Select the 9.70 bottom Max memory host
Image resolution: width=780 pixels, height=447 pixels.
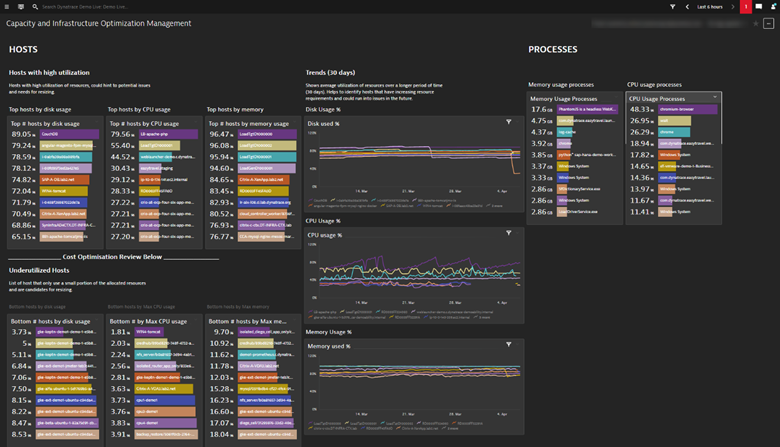click(x=253, y=332)
